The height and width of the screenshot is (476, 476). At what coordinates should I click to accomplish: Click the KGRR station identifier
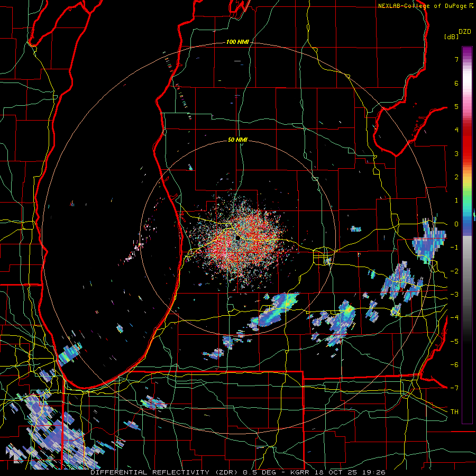(300, 472)
